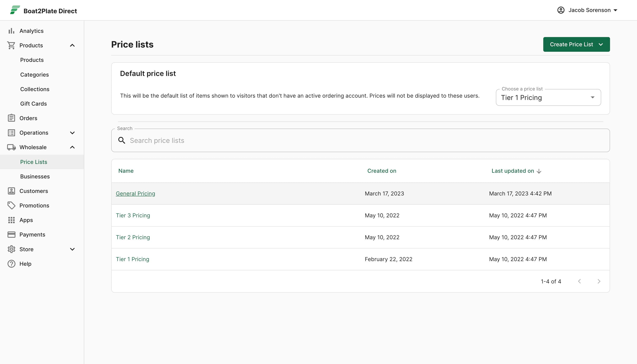Click the Apps grid icon

[x=11, y=220]
